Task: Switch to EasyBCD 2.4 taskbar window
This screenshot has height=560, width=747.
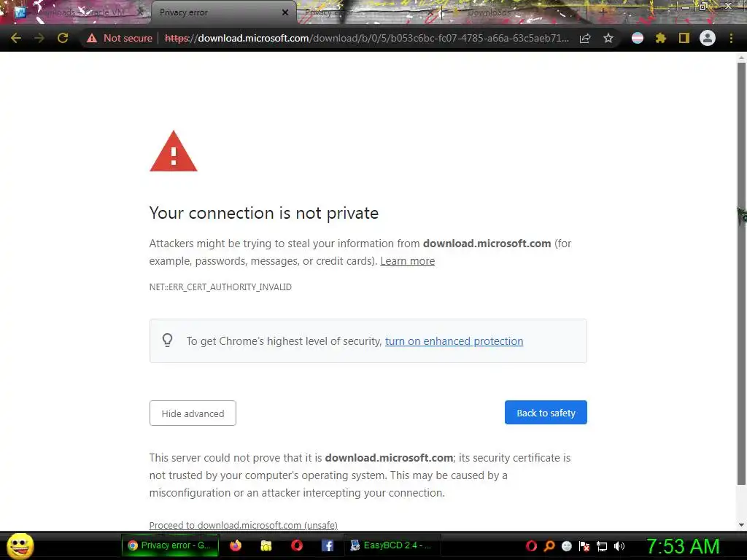Action: pyautogui.click(x=391, y=545)
